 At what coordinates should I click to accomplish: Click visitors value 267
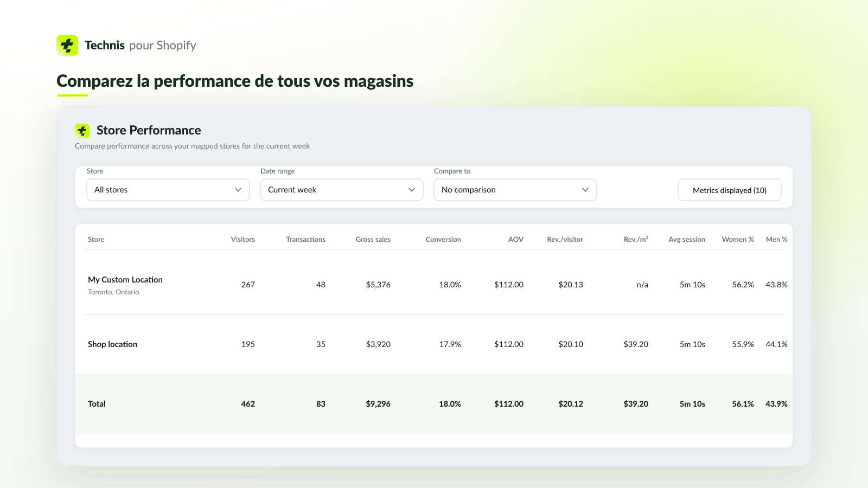(x=248, y=285)
